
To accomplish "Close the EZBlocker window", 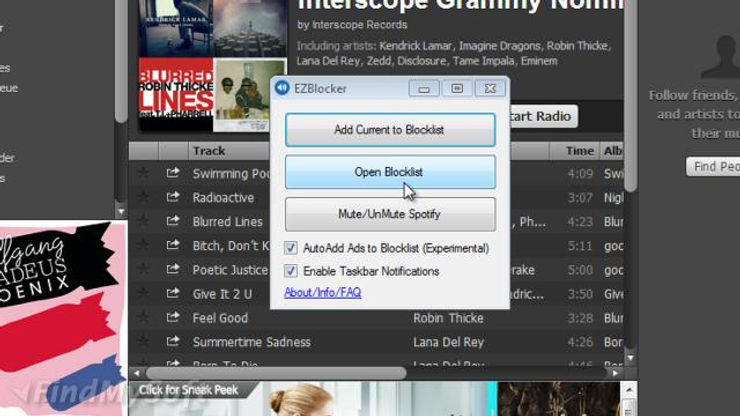I will [x=490, y=88].
